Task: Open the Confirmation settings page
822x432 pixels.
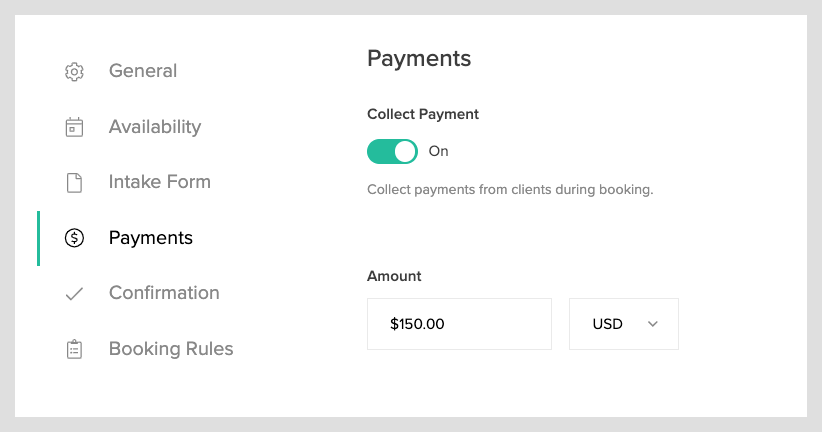Action: point(164,293)
